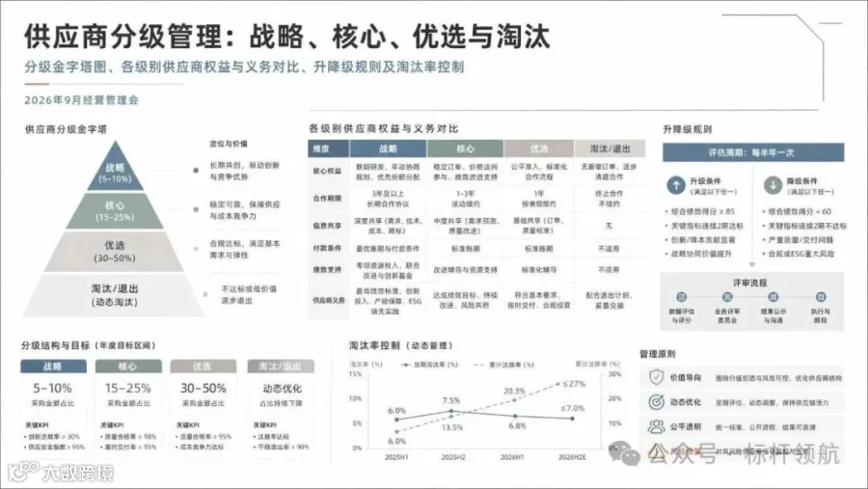Screen dimensions: 868x489
Task: Click the 升降级规则 section heading
Action: click(x=688, y=129)
